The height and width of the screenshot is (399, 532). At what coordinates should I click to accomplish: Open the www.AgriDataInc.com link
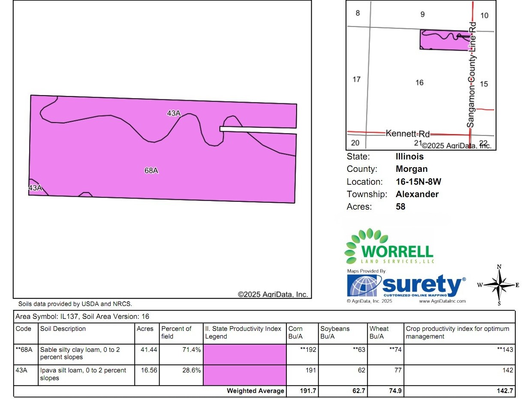pos(442,301)
